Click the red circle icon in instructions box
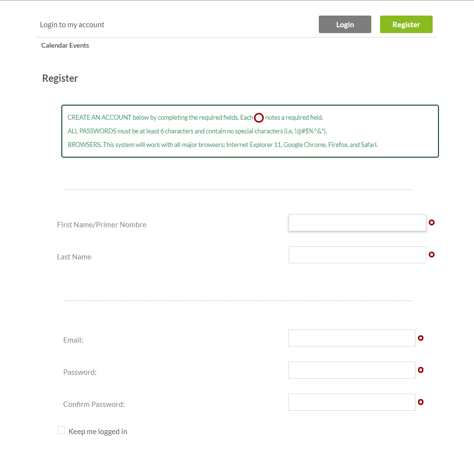 coord(259,118)
